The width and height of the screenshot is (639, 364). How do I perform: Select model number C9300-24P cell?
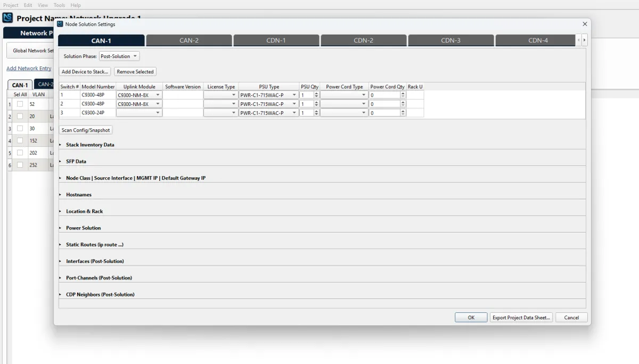coord(98,113)
